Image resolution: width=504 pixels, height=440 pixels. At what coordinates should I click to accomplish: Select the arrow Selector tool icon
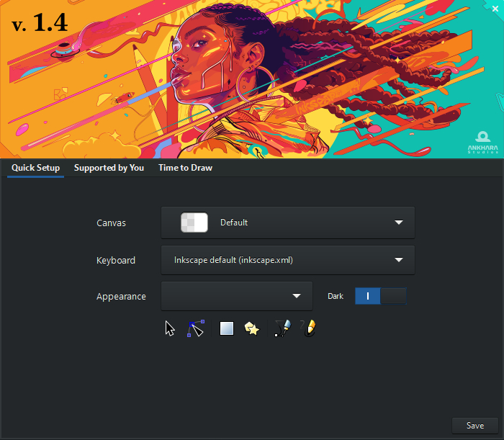coord(170,328)
